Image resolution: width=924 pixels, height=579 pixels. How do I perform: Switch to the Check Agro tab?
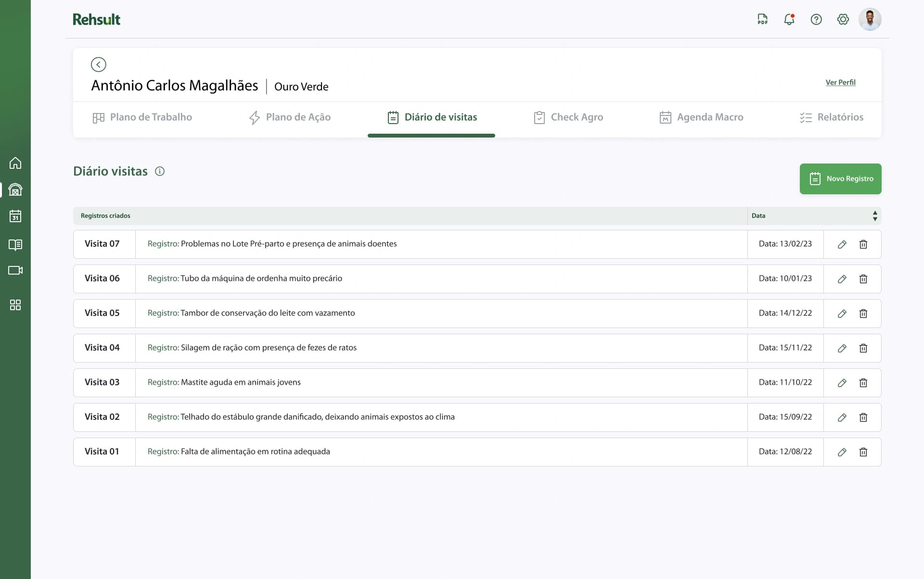(x=568, y=117)
